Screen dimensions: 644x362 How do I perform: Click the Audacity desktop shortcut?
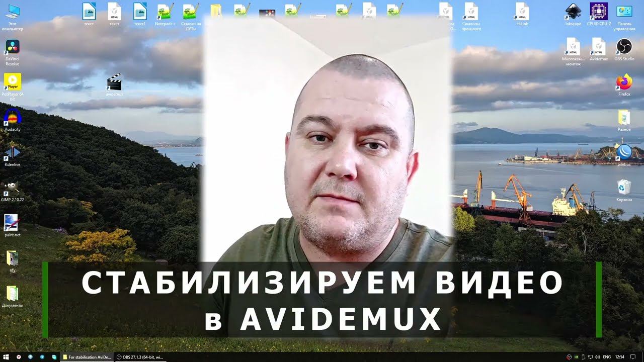tap(12, 120)
